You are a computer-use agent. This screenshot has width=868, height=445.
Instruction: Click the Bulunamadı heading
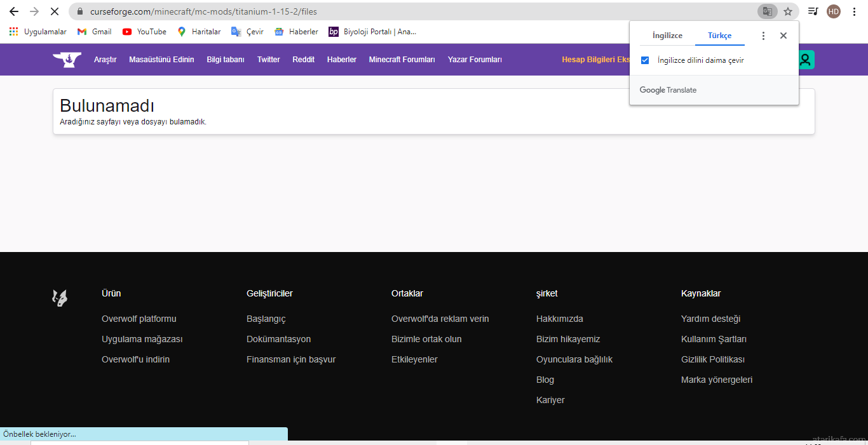[x=107, y=105]
